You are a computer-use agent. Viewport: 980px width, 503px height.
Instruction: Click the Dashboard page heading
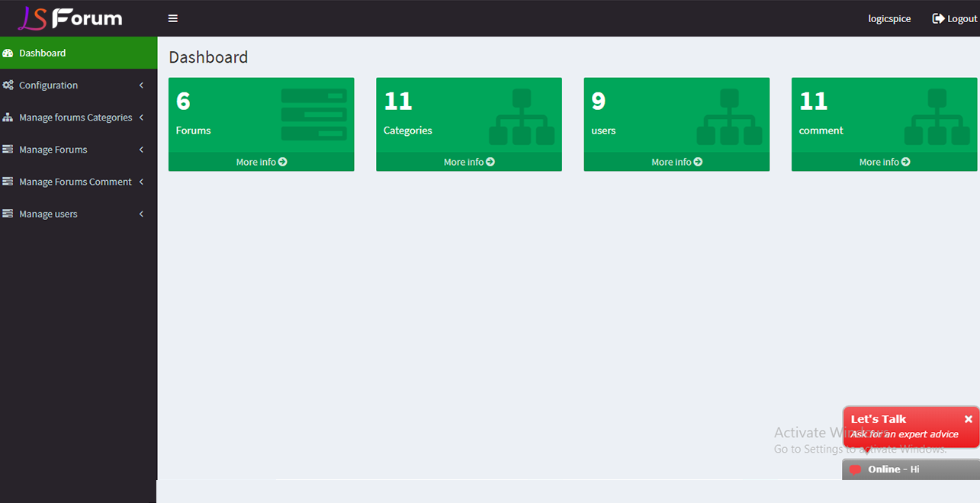[x=208, y=57]
